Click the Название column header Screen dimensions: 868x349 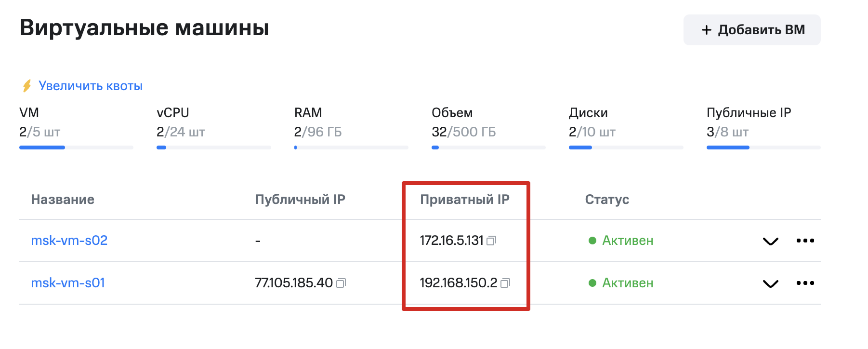point(63,200)
